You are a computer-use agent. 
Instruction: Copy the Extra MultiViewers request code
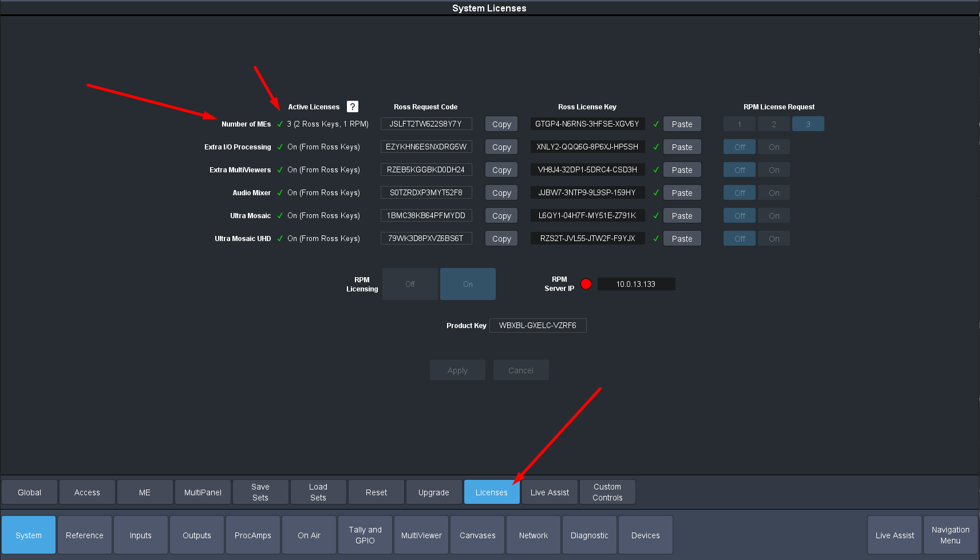tap(501, 169)
